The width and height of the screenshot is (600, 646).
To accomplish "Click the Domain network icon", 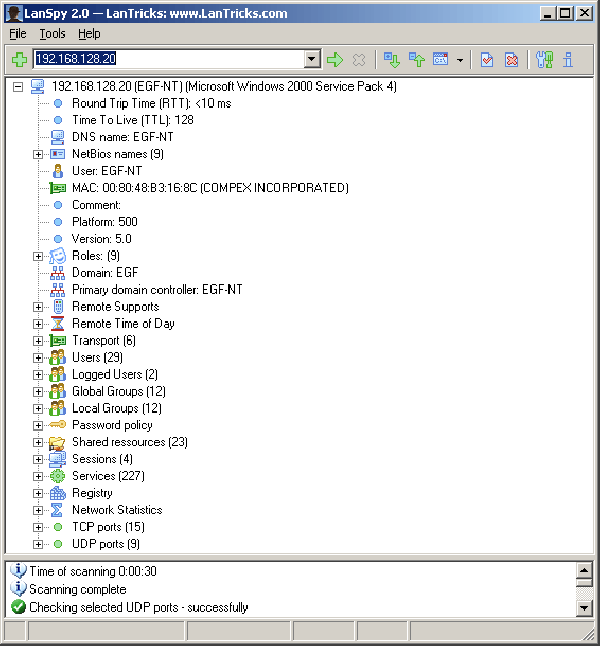I will (x=58, y=273).
